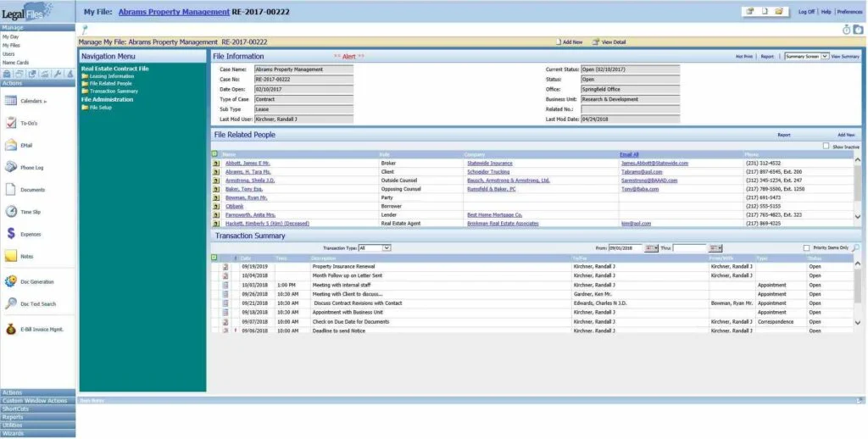
Task: Open the item icon for Meeting with internal staff
Action: [225, 285]
